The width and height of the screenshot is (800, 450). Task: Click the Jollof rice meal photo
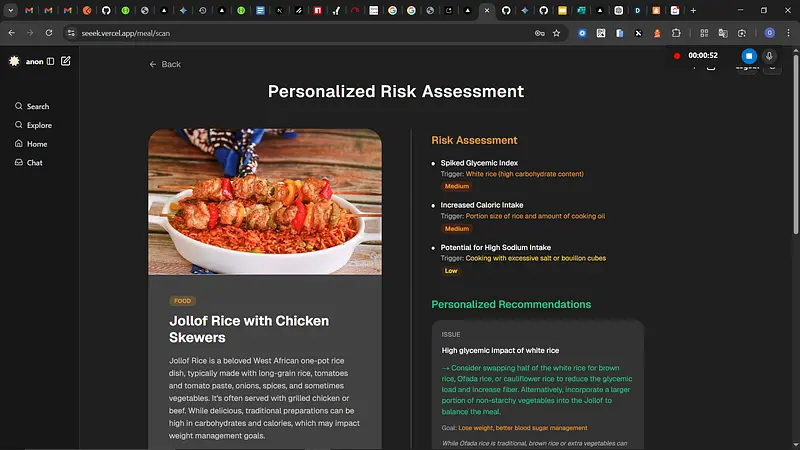pos(265,201)
